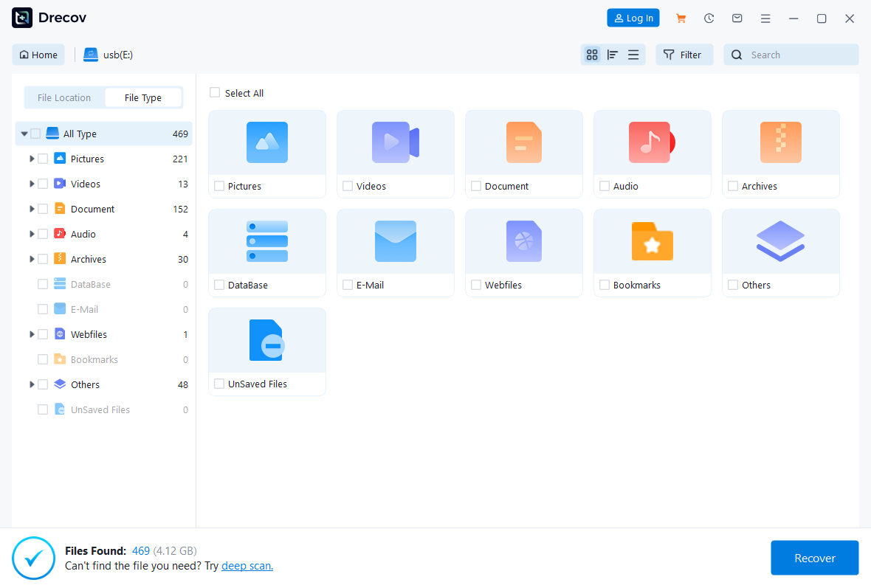Open the recovery history clock icon
This screenshot has height=588, width=871.
[x=709, y=18]
